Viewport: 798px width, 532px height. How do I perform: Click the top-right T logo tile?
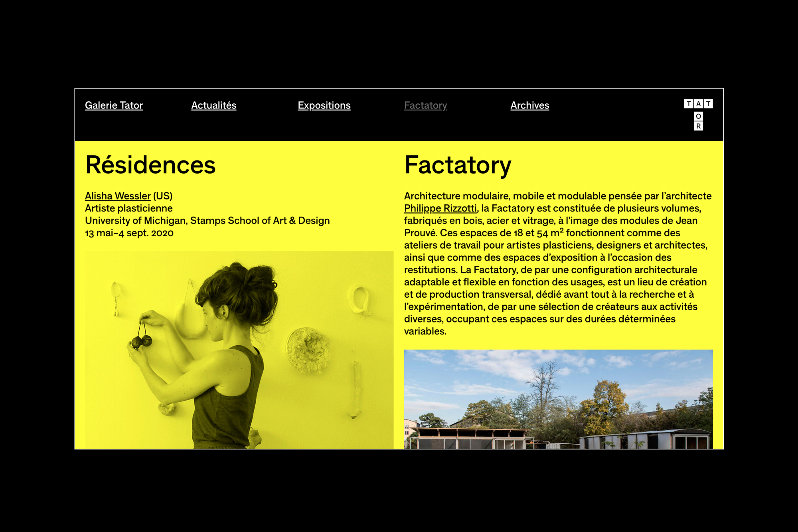(708, 104)
